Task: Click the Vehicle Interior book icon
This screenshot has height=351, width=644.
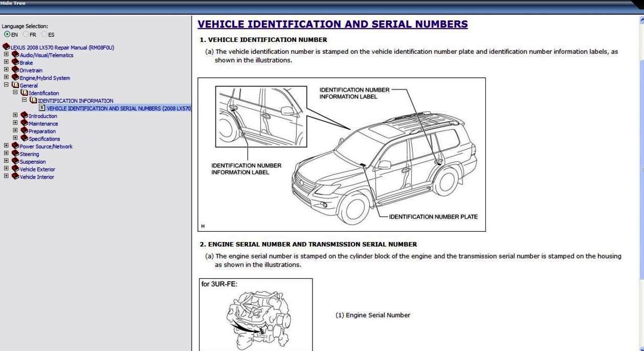Action: click(15, 177)
